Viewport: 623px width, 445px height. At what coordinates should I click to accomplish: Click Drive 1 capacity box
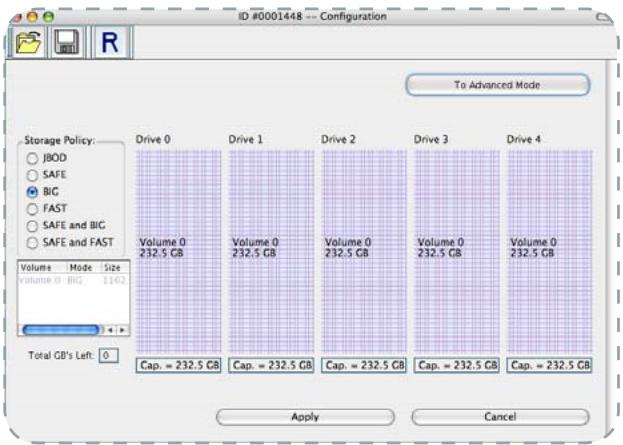click(271, 365)
